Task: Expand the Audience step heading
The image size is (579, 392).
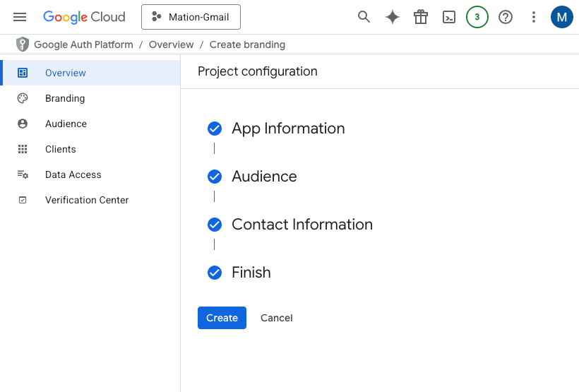Action: click(264, 177)
